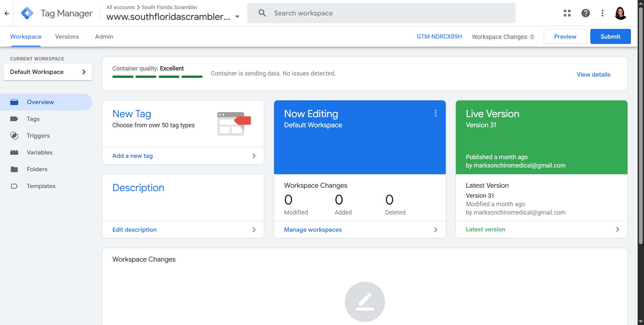The width and height of the screenshot is (644, 325).
Task: Click the South Florida Scrambler breadcrumb
Action: click(169, 7)
